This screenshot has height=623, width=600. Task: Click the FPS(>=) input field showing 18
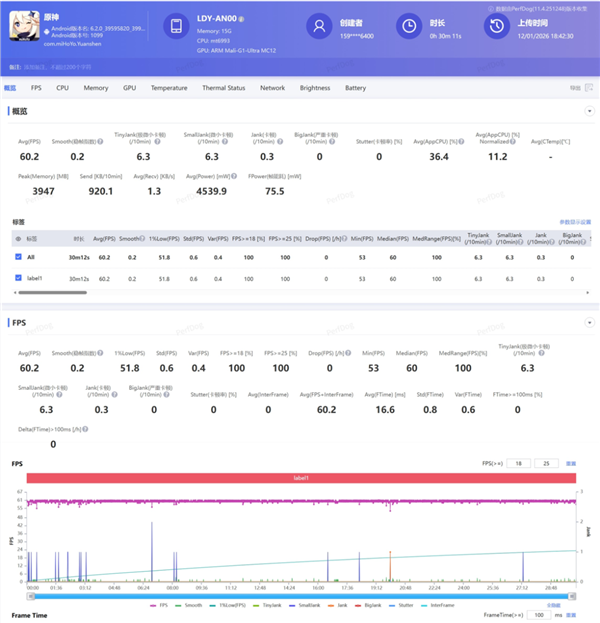click(x=519, y=463)
